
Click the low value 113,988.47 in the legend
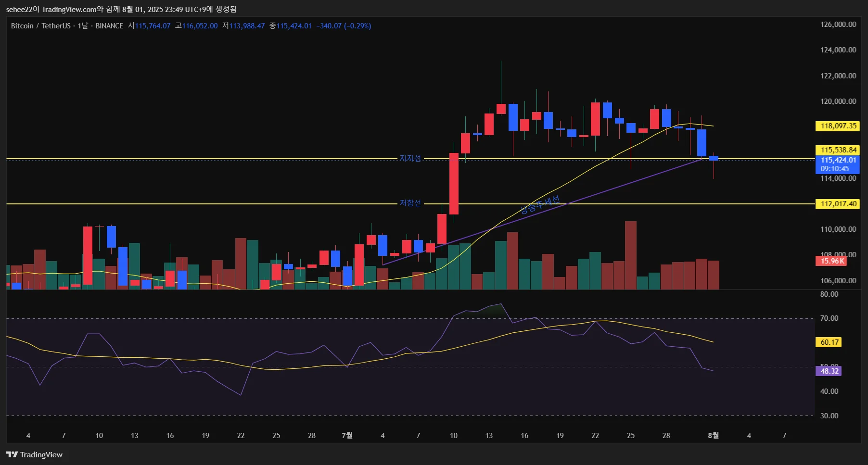click(x=247, y=26)
